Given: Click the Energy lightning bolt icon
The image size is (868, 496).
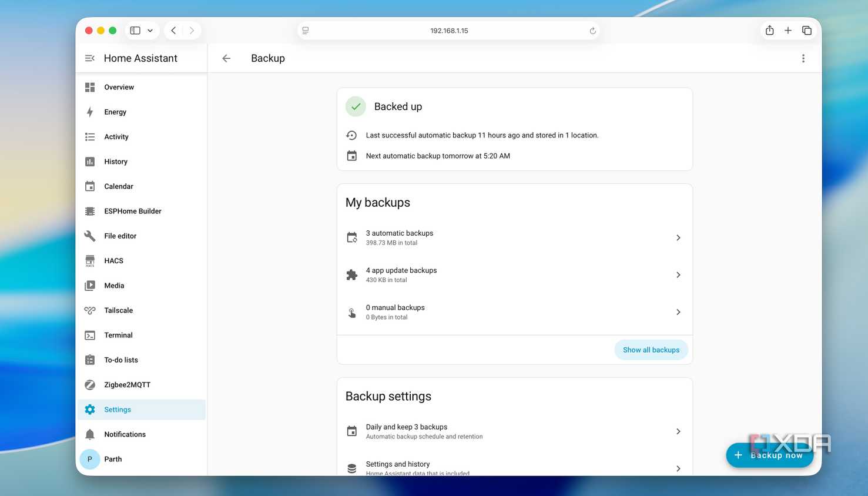Looking at the screenshot, I should [90, 112].
